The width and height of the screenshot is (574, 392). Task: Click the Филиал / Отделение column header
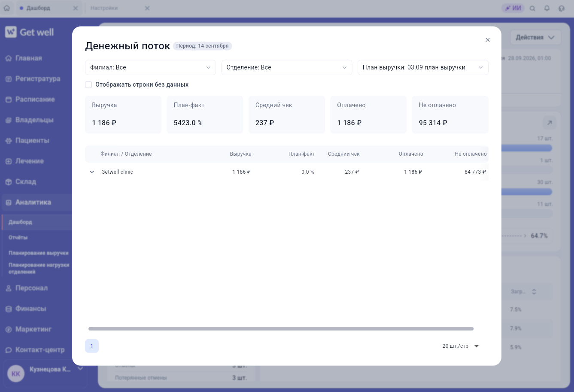coord(126,154)
